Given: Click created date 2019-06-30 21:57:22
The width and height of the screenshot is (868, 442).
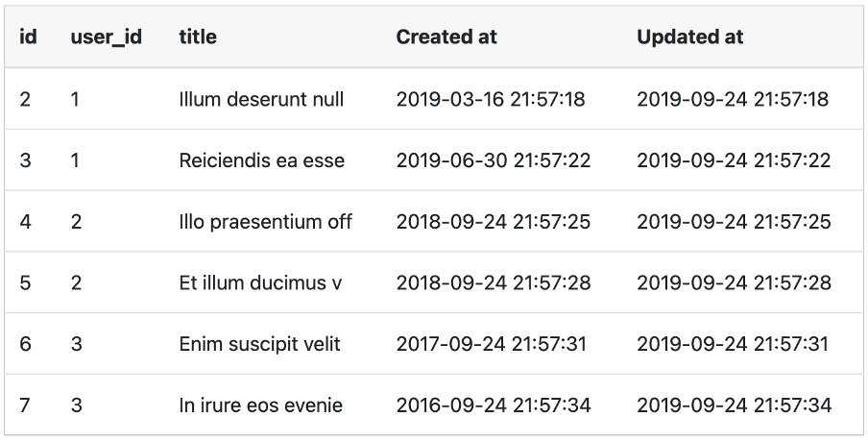Looking at the screenshot, I should coord(494,160).
